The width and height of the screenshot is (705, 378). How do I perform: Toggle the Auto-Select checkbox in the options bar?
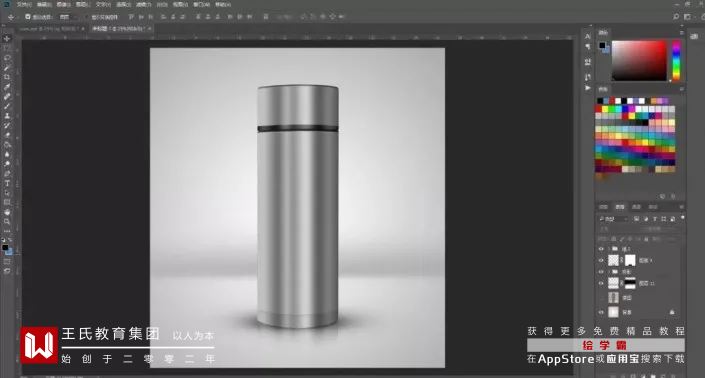click(x=28, y=17)
